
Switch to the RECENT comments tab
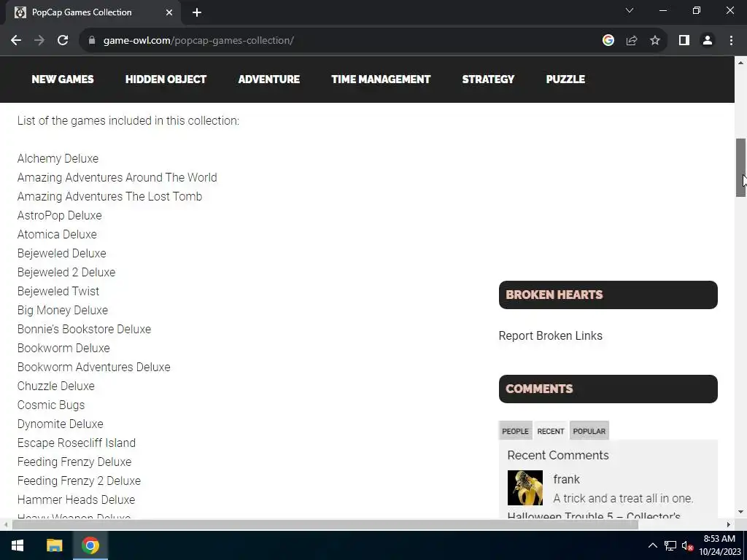[x=551, y=431]
